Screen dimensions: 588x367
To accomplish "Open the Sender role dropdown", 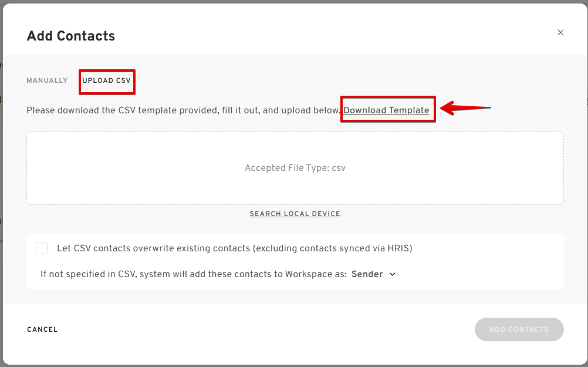I will click(x=367, y=274).
